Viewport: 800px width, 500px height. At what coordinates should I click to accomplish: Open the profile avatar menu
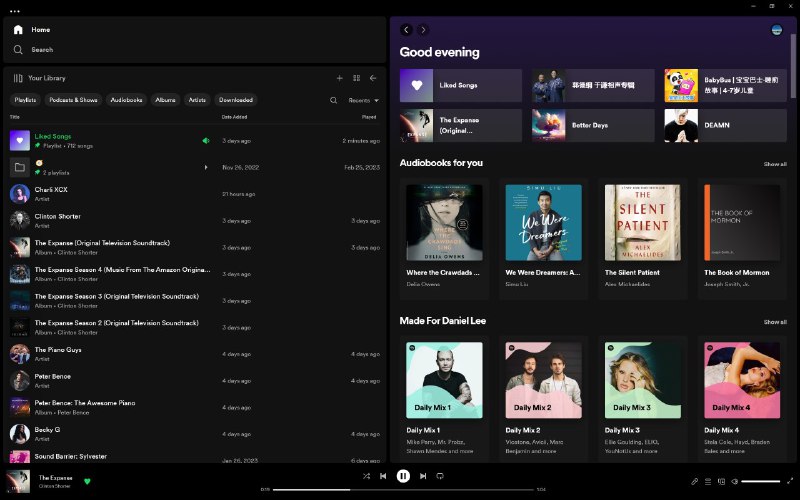coord(777,30)
